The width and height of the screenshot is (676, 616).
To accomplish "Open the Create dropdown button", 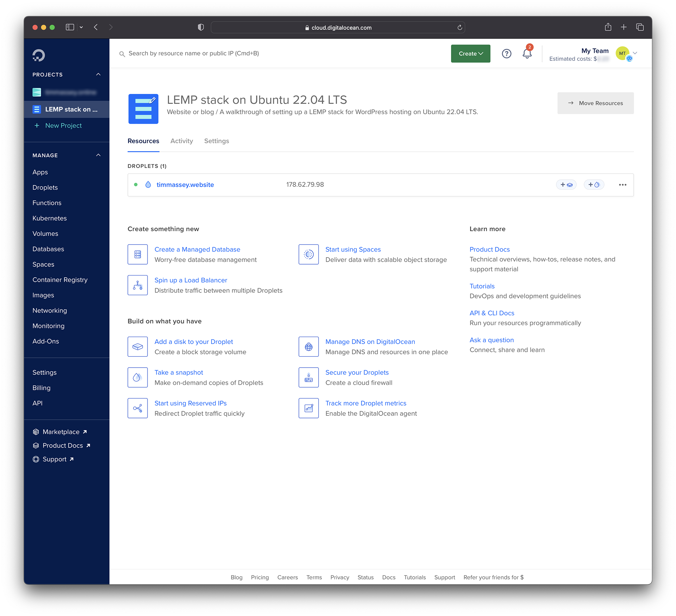I will (470, 53).
